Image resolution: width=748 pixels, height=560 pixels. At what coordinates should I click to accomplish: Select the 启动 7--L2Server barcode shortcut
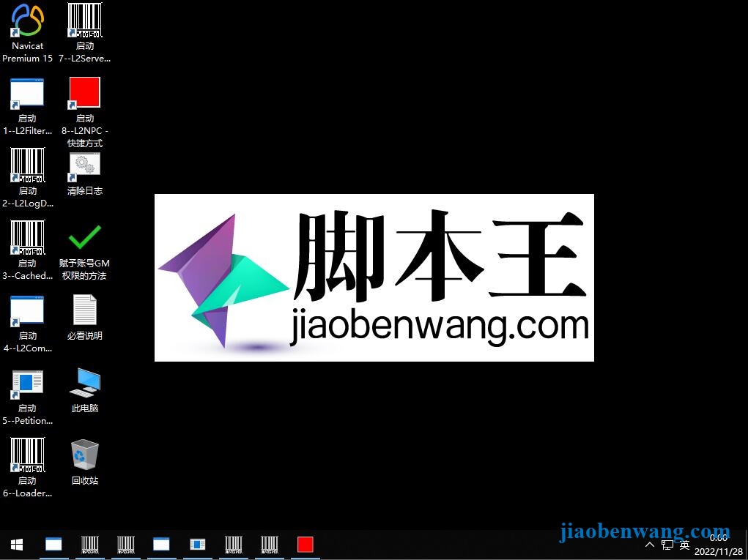click(x=85, y=34)
